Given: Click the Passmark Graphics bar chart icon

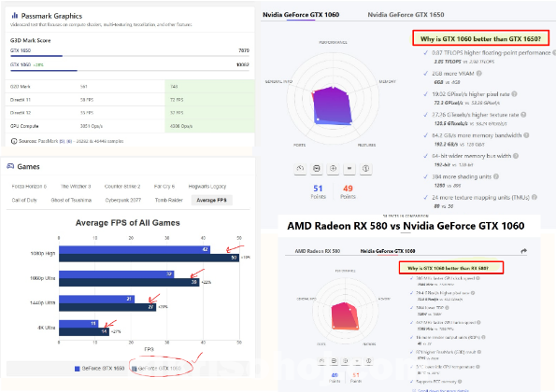Looking at the screenshot, I should (15, 15).
